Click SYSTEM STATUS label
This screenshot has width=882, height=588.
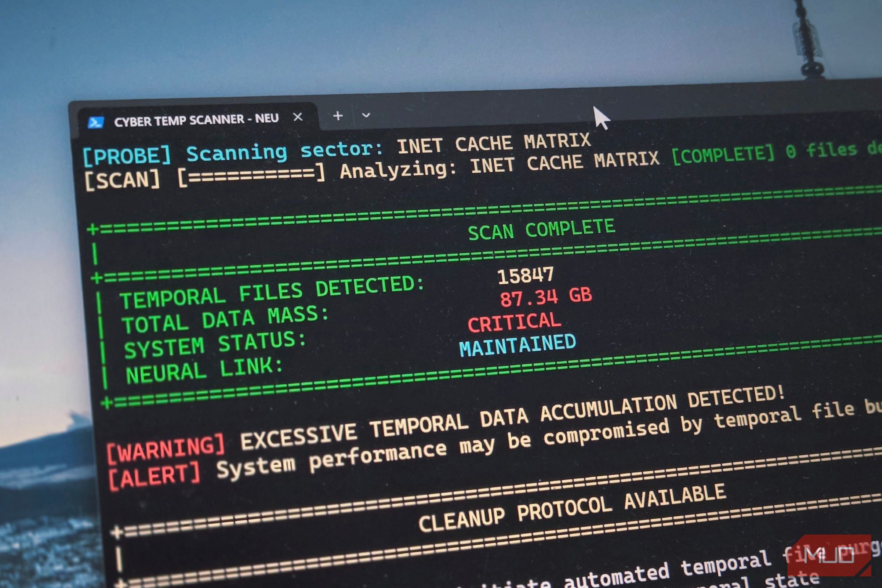(x=215, y=344)
